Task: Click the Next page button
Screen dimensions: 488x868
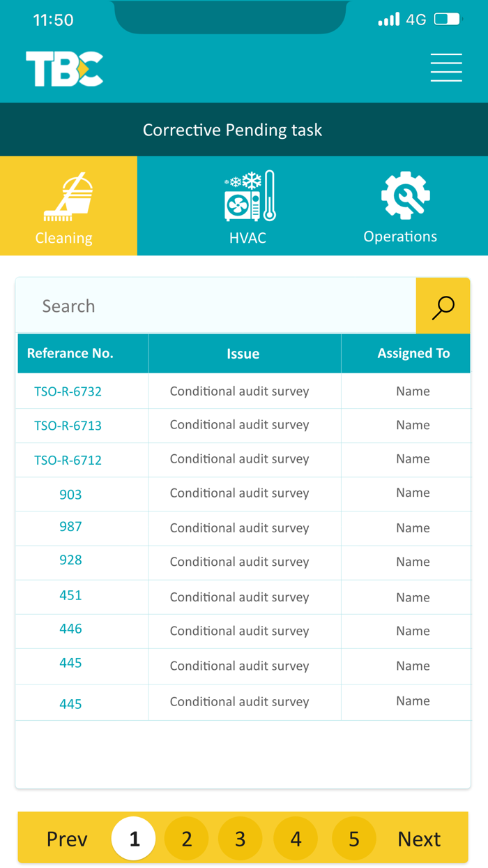Action: pos(419,839)
